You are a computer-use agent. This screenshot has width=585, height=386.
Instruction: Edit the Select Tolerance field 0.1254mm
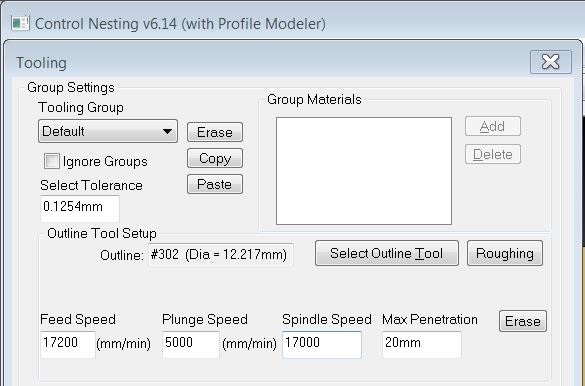tap(80, 208)
